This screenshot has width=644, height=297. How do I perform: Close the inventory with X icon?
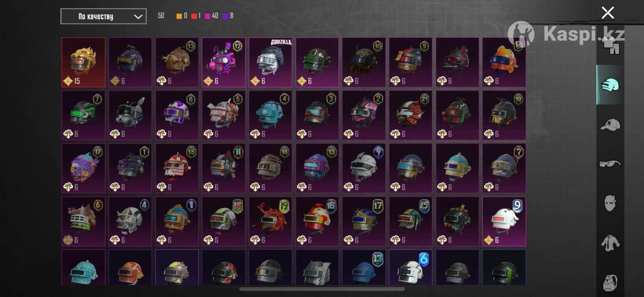608,13
